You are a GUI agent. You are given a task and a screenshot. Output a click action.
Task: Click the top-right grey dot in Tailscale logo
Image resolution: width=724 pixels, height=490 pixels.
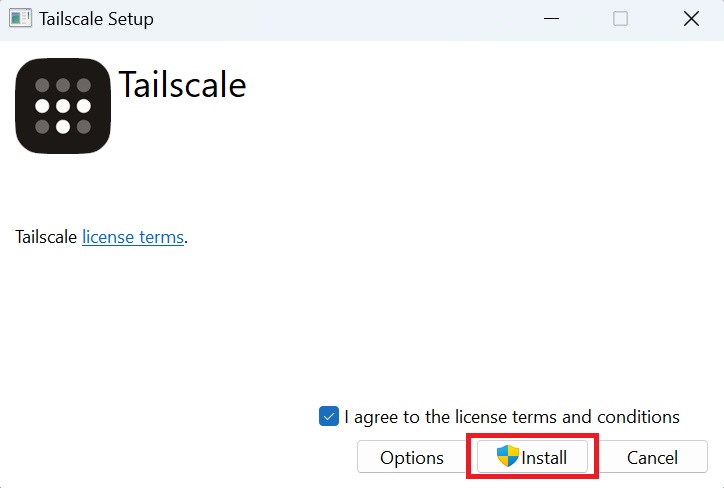[84, 85]
